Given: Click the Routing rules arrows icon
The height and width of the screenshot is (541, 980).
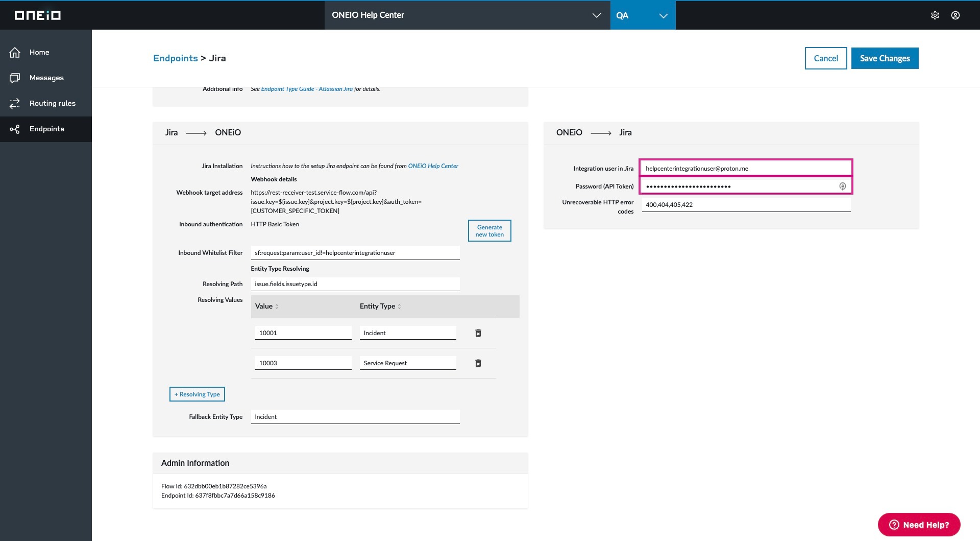Looking at the screenshot, I should tap(15, 103).
